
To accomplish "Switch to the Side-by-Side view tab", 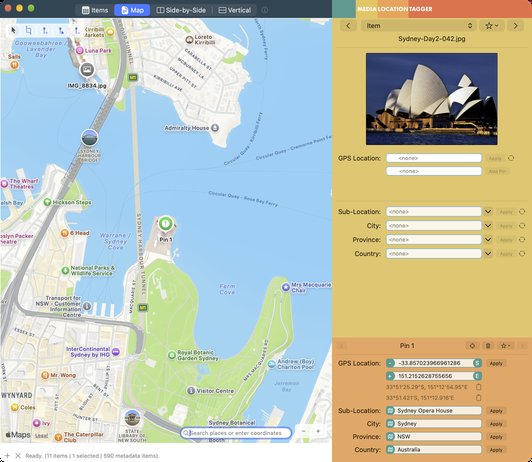I will [181, 10].
